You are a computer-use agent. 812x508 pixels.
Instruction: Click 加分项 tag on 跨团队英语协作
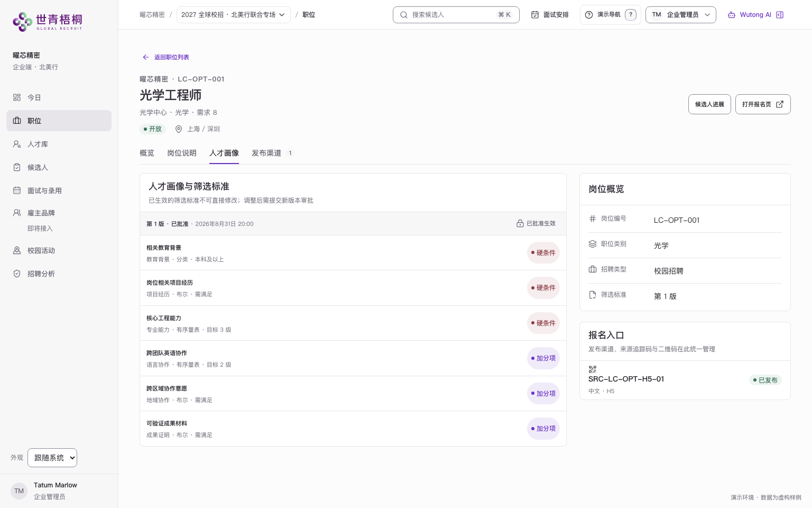(x=543, y=358)
